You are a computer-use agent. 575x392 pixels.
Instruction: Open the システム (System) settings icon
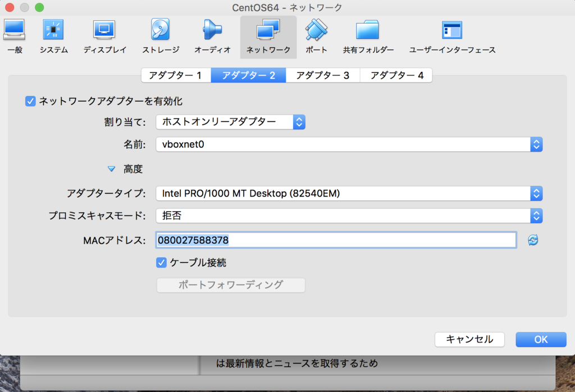tap(53, 37)
